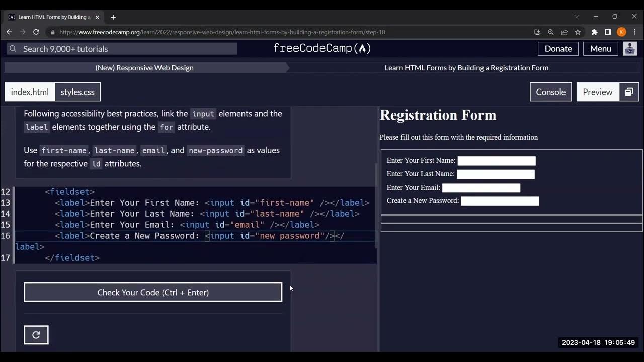Click the Enter Your Email label in preview
The image size is (644, 362).
(x=414, y=188)
